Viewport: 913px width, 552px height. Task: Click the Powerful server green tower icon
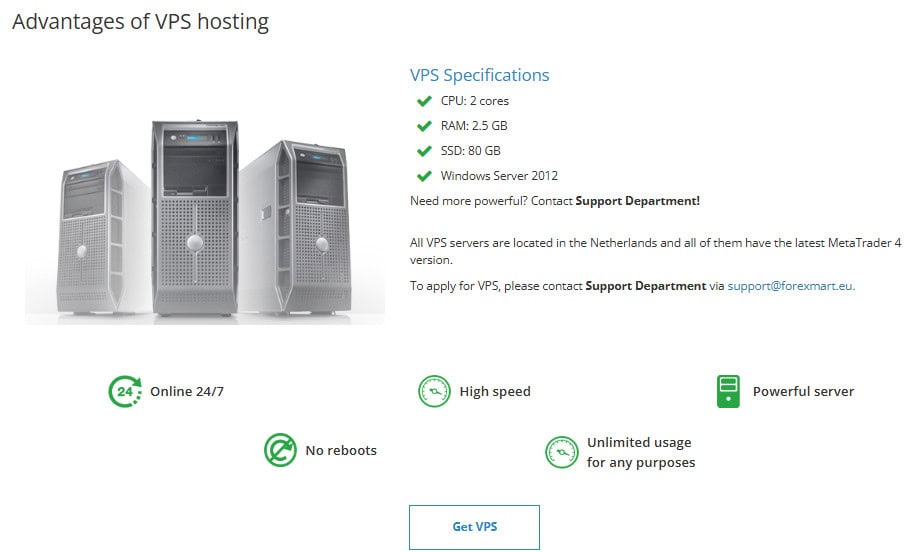(x=728, y=391)
